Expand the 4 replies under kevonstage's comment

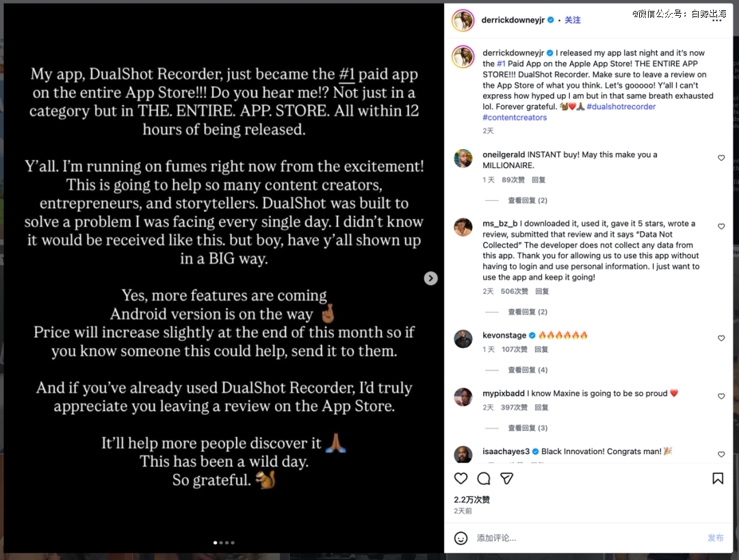[x=527, y=370]
